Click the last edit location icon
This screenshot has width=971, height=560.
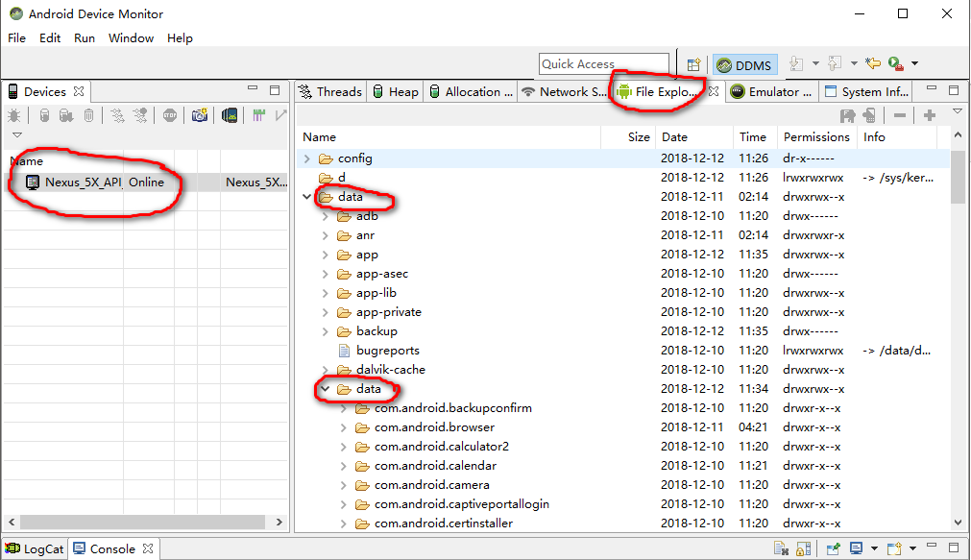pos(873,63)
